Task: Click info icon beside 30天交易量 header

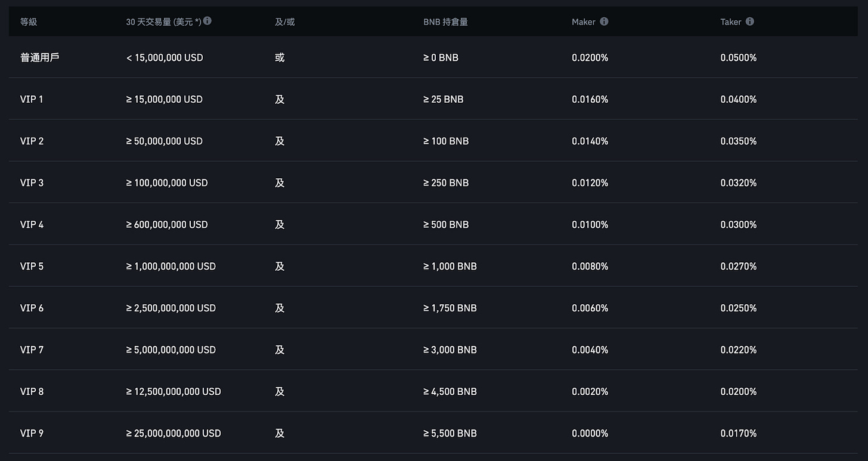Action: click(207, 21)
